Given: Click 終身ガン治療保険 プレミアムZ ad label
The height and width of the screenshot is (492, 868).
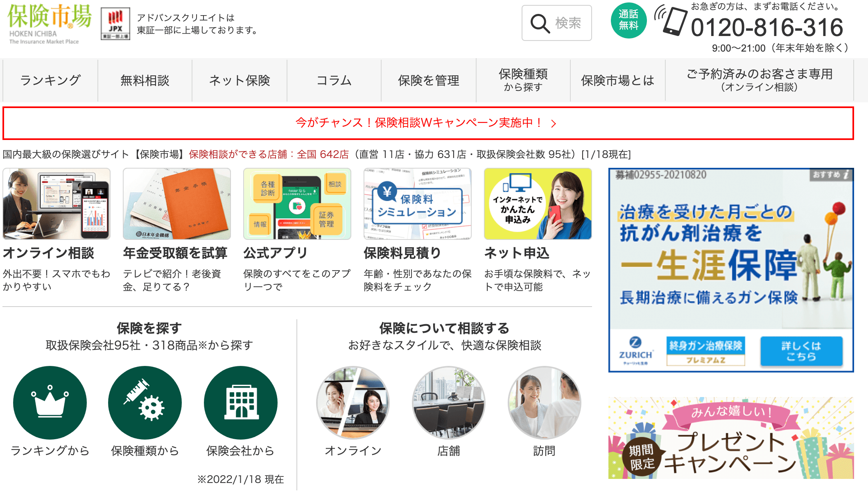Looking at the screenshot, I should pyautogui.click(x=706, y=351).
